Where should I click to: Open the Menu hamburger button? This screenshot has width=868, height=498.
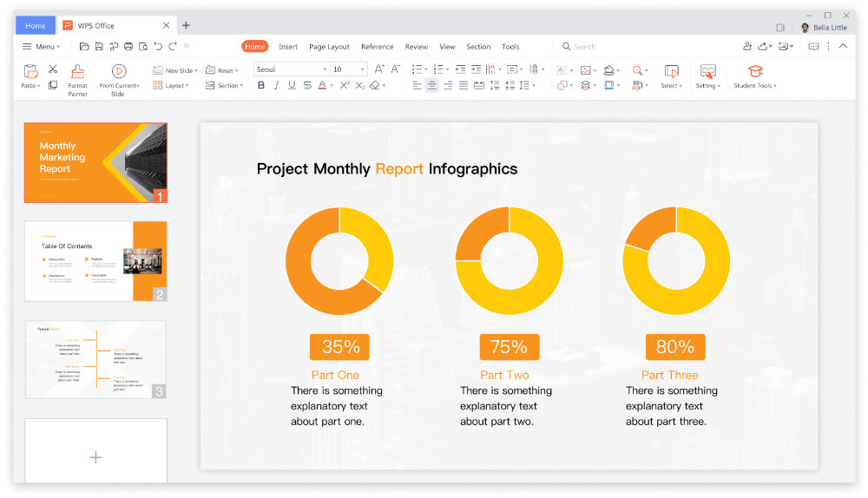[x=41, y=47]
